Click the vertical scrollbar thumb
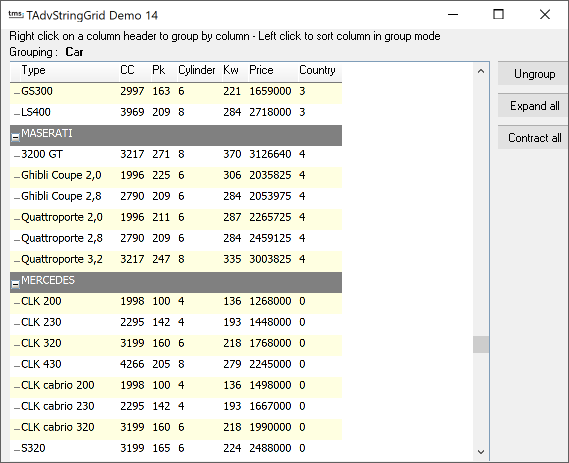This screenshot has width=569, height=463. pyautogui.click(x=481, y=344)
